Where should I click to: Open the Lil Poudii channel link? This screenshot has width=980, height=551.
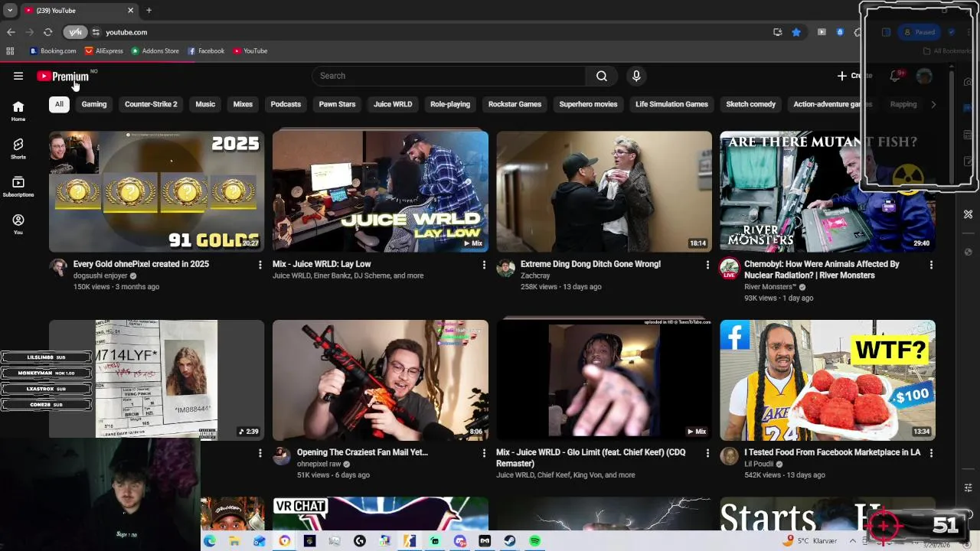[759, 464]
